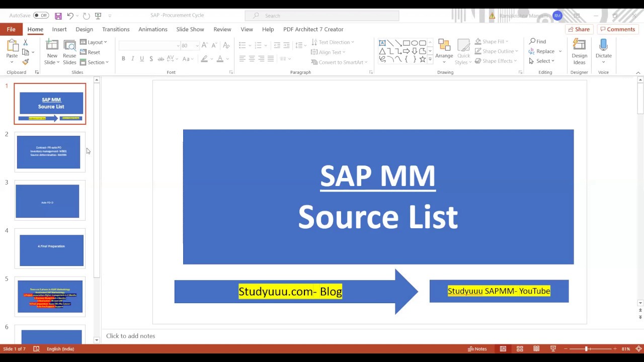Pick the star shape in the shapes gallery

point(423,59)
